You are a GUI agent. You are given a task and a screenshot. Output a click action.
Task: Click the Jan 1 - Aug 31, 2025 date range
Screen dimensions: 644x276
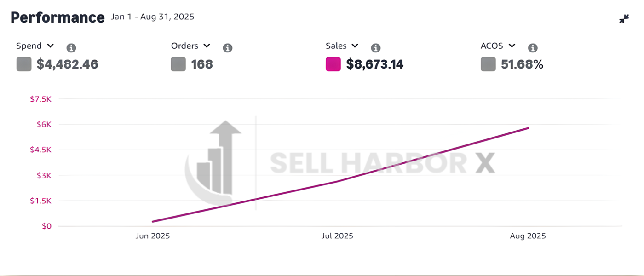[153, 17]
